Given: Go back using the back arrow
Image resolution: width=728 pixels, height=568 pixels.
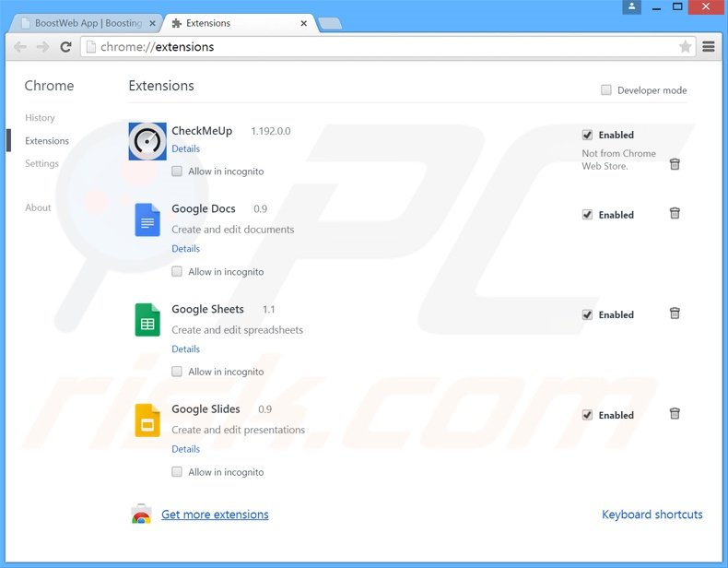Looking at the screenshot, I should [20, 47].
